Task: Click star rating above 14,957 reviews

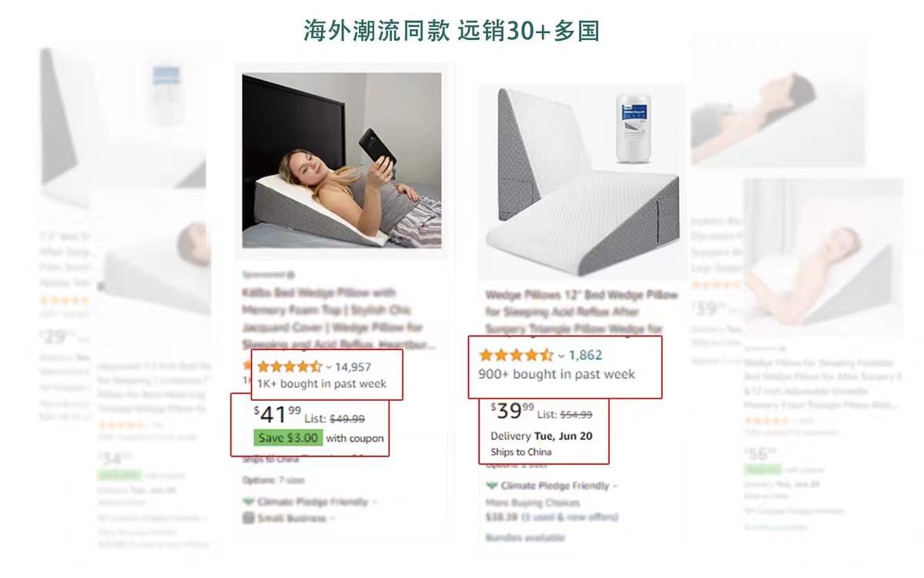Action: [290, 367]
